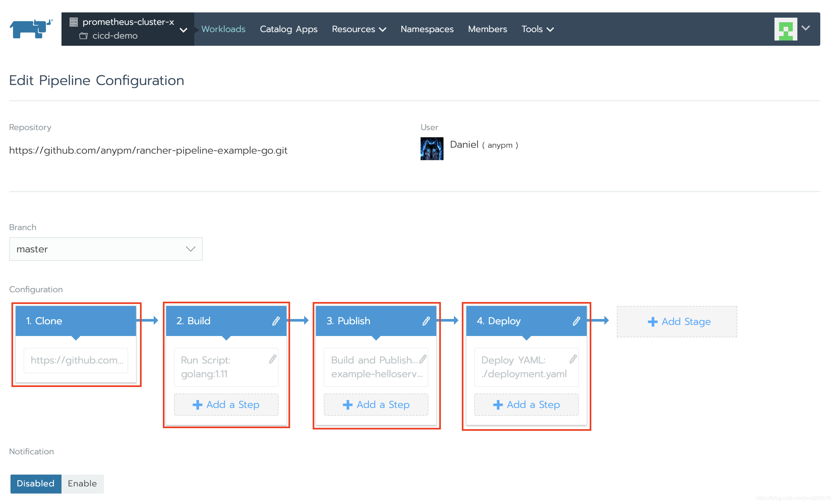
Task: Click the plus icon in Add Stage
Action: pyautogui.click(x=652, y=322)
